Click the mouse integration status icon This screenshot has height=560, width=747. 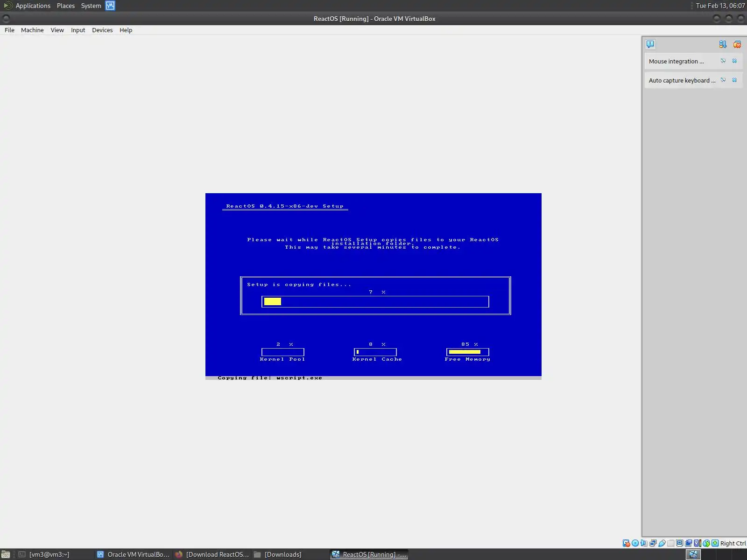[706, 543]
